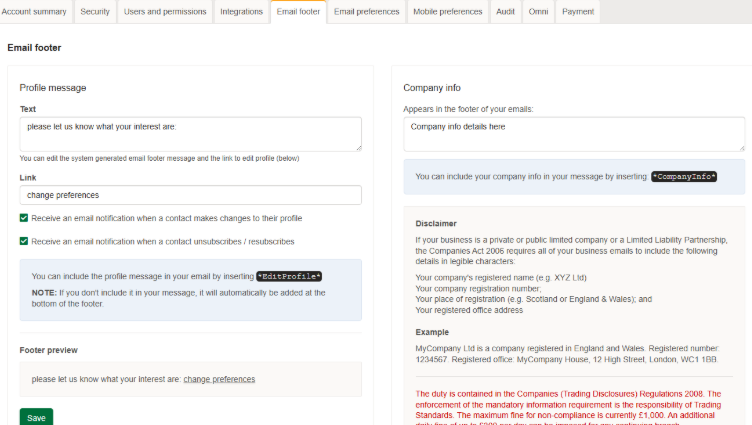Click 'Appears in the footer of your emails:' label
The width and height of the screenshot is (752, 425).
(x=468, y=109)
